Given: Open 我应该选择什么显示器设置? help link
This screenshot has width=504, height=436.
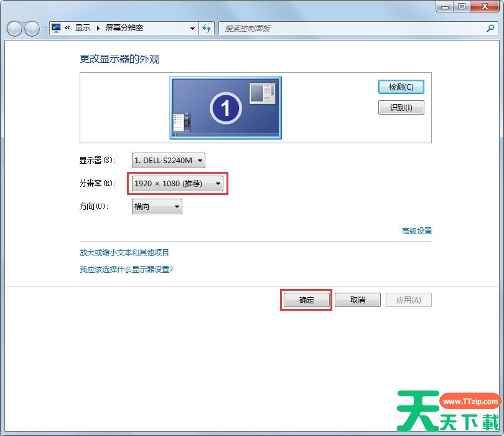Looking at the screenshot, I should click(x=126, y=269).
